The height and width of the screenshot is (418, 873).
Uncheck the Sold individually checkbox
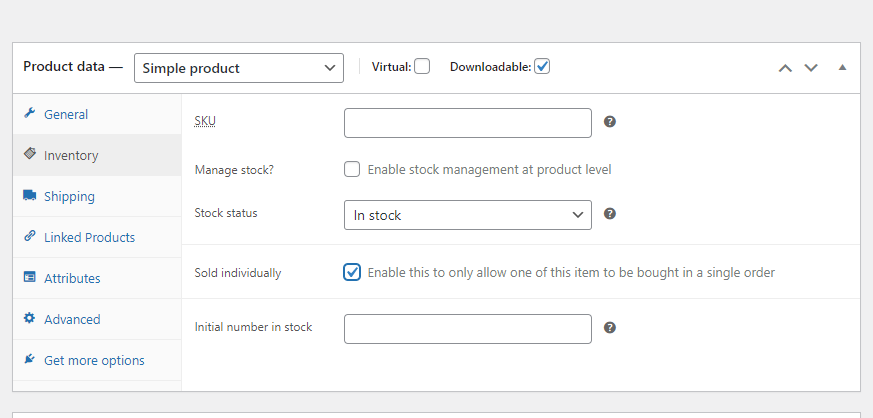[x=352, y=272]
